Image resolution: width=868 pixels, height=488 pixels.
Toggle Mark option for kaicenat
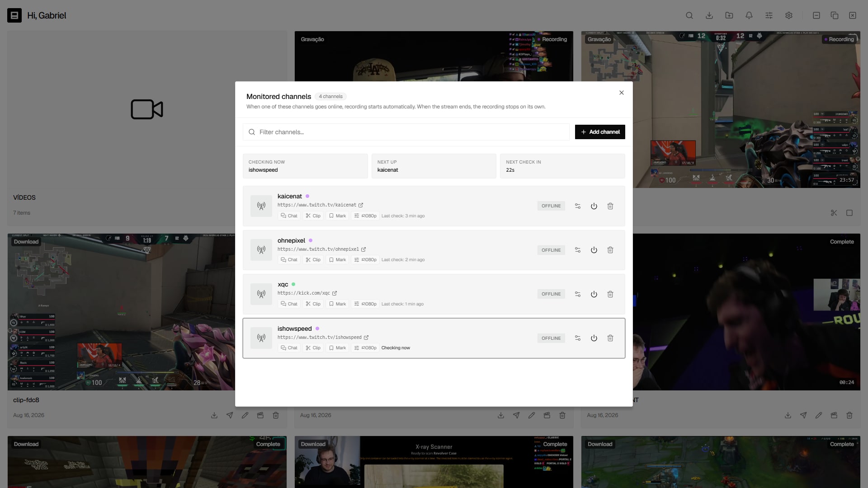338,216
